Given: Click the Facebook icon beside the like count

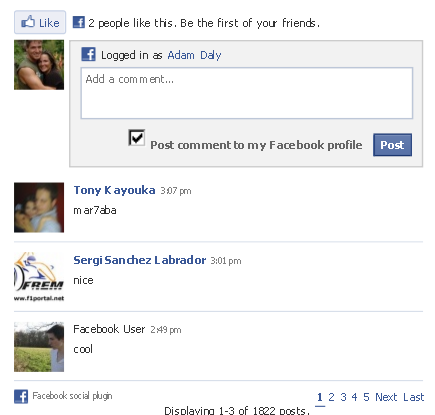Looking at the screenshot, I should (x=79, y=22).
